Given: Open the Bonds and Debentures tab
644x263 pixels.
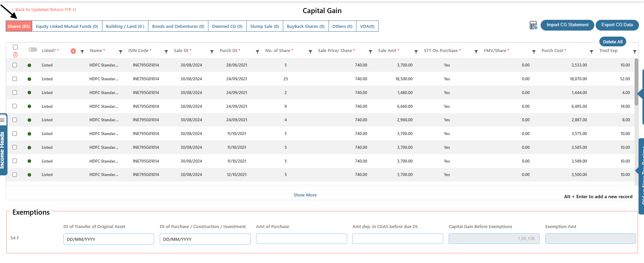Looking at the screenshot, I should pos(178,26).
